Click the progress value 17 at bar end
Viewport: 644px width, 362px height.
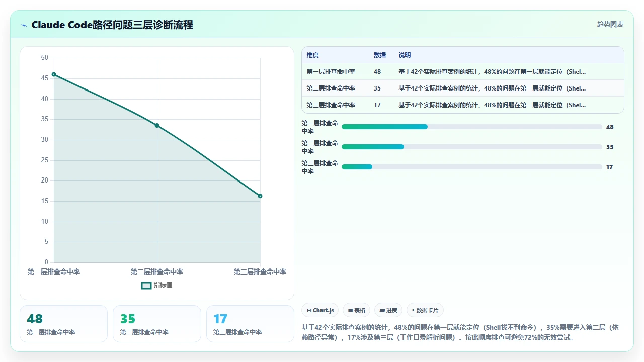click(x=610, y=167)
